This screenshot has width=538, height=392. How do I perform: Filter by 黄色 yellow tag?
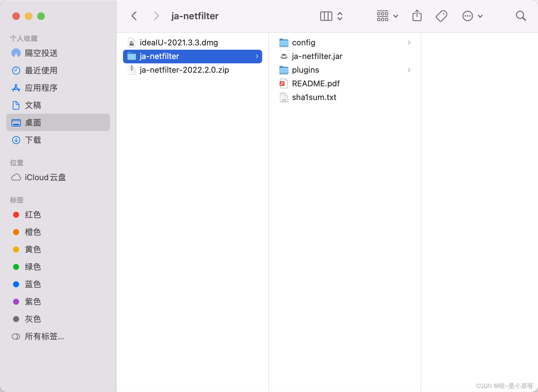tap(58, 249)
